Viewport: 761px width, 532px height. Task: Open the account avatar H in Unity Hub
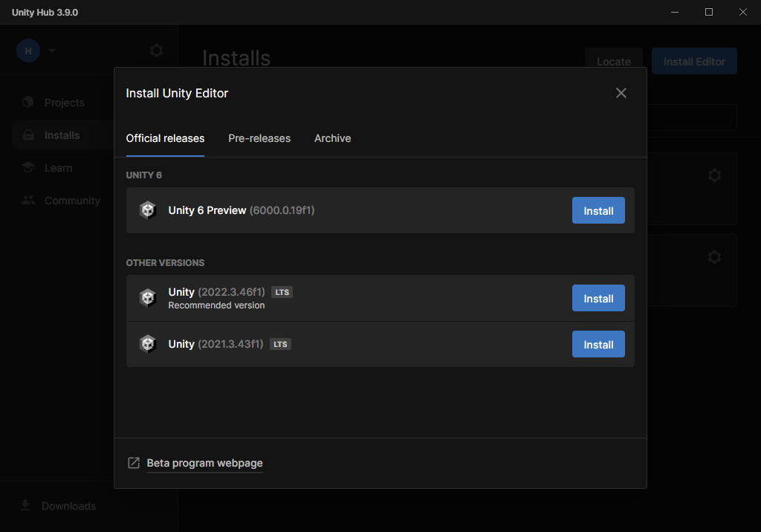coord(28,51)
